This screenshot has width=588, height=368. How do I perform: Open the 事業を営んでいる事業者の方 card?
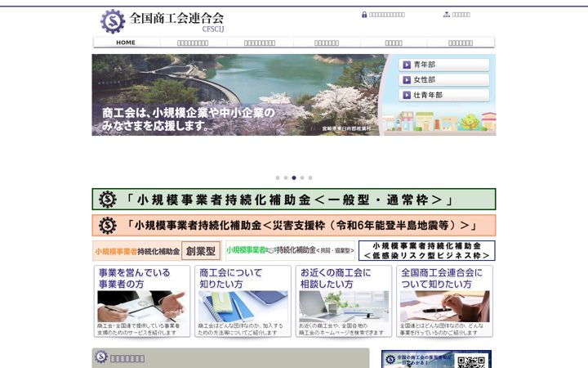tap(142, 301)
